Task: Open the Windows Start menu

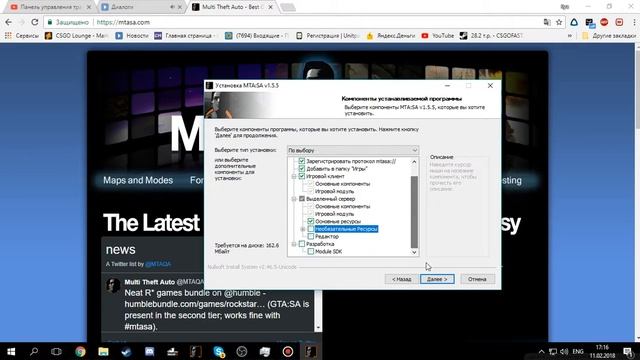Action: tap(11, 351)
